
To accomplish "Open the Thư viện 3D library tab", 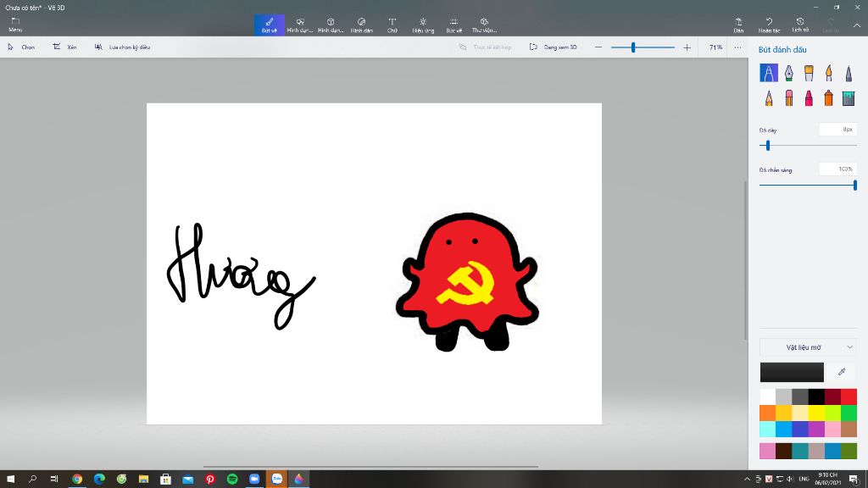I will 484,25.
